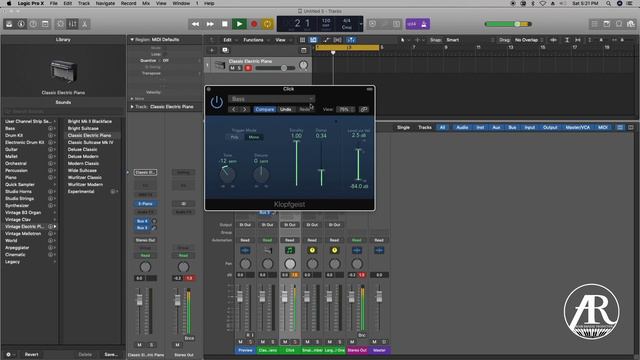Expand the Track Classic Electric Piano inspector section

coord(132,107)
